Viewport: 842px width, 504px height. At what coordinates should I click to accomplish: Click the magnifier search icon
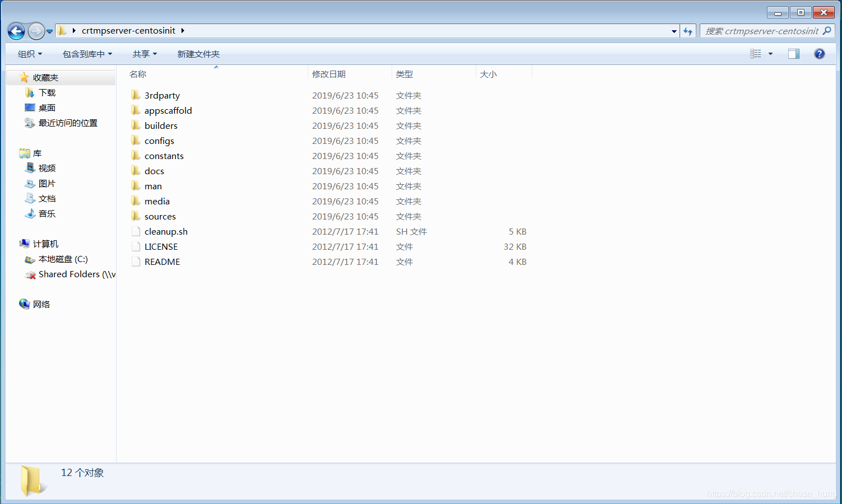(827, 31)
